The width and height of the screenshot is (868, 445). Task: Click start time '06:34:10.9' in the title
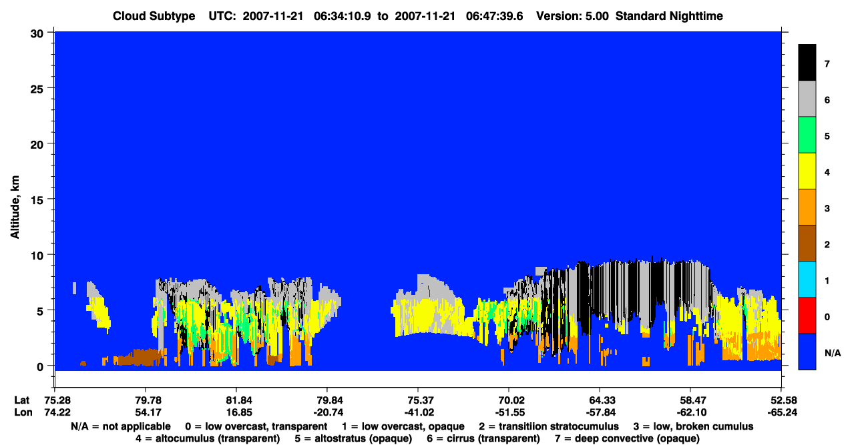[x=345, y=16]
